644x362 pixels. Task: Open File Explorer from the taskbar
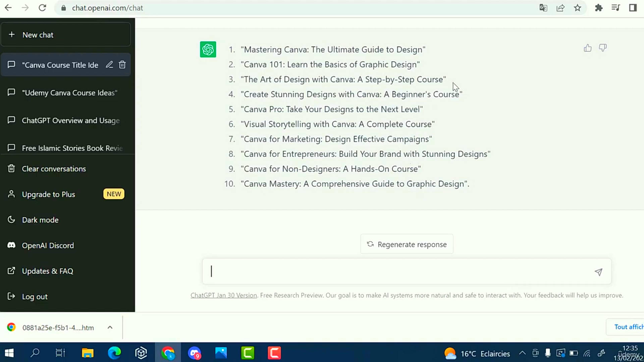point(88,353)
